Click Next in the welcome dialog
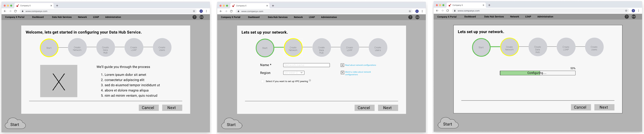This screenshot has width=644, height=134. coord(172,108)
